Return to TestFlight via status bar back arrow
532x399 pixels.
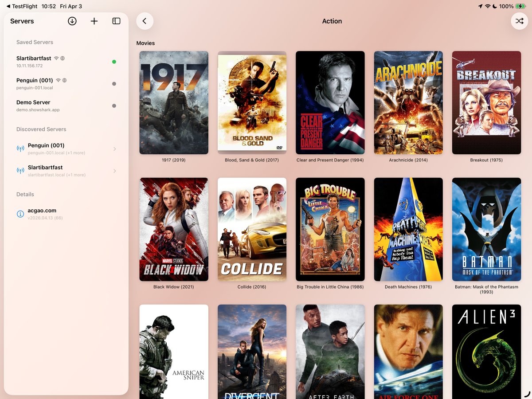tap(22, 6)
